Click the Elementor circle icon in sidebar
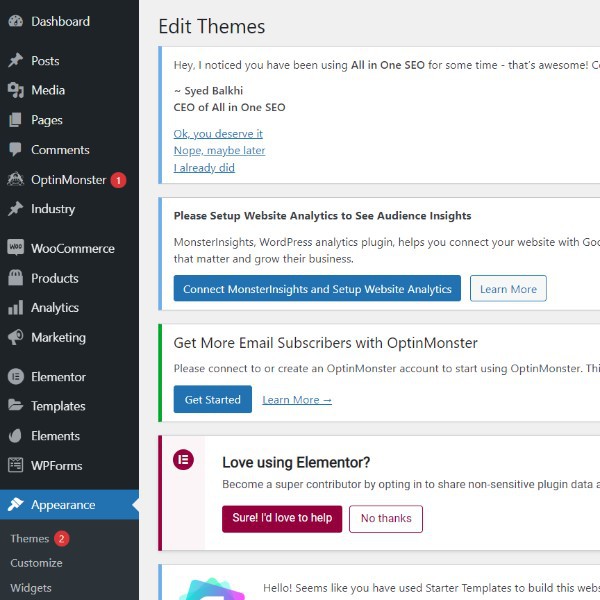Screen dimensions: 600x600 coord(16,377)
